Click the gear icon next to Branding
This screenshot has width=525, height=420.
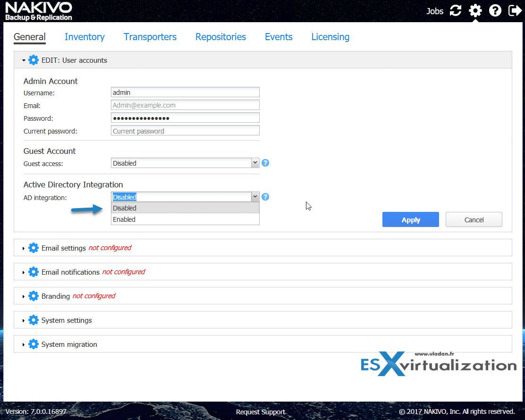(34, 296)
